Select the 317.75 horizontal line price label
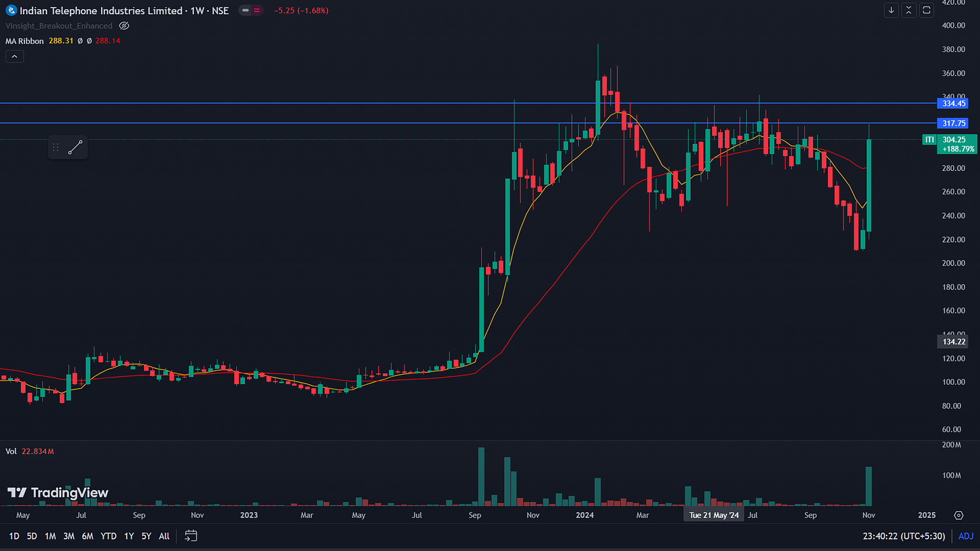The height and width of the screenshot is (551, 980). (x=954, y=123)
